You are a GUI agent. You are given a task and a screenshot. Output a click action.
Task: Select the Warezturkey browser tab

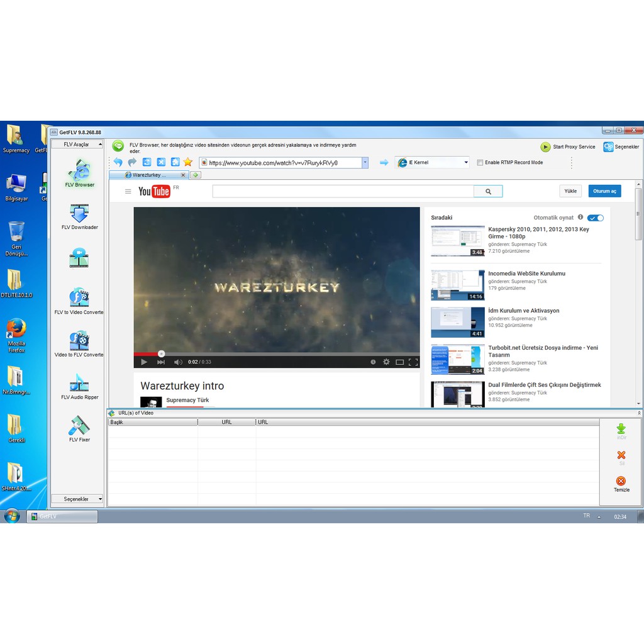[x=150, y=175]
